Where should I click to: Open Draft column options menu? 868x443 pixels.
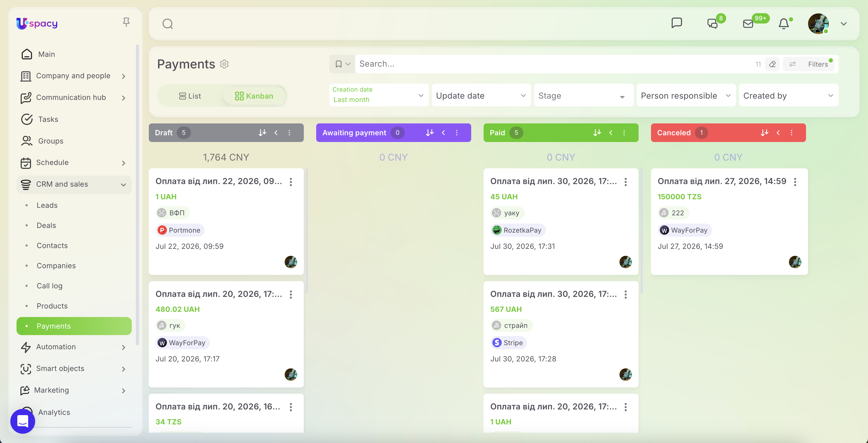(289, 133)
